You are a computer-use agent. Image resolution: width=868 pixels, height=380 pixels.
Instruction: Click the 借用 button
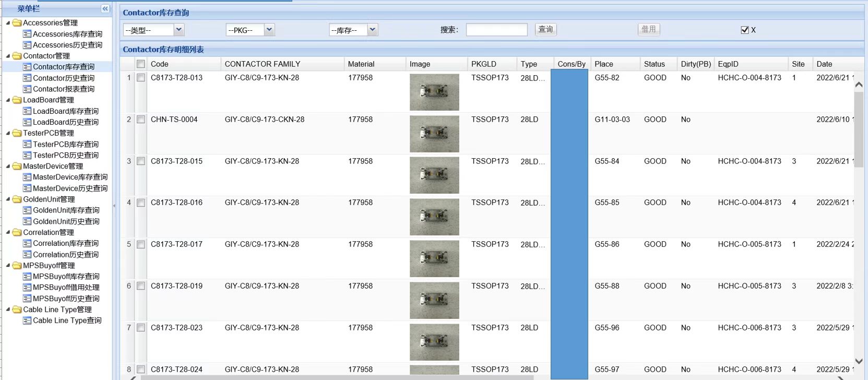click(x=648, y=29)
